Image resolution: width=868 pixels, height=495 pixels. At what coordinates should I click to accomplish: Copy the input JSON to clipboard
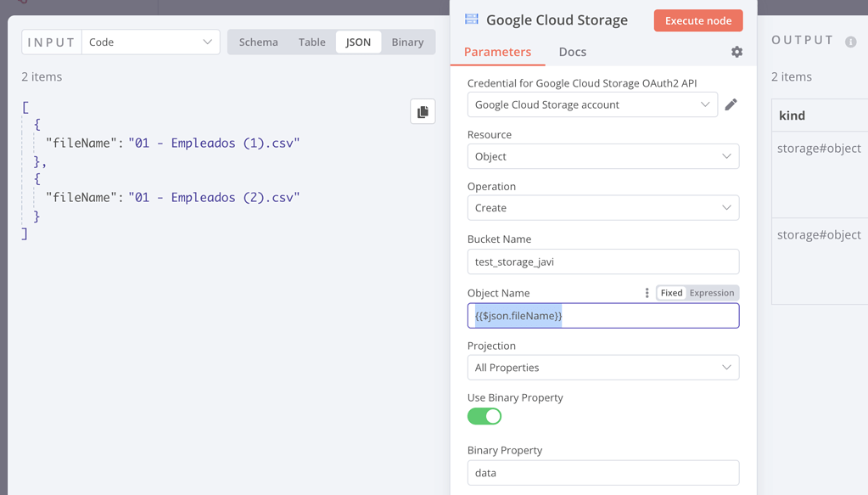(x=423, y=112)
